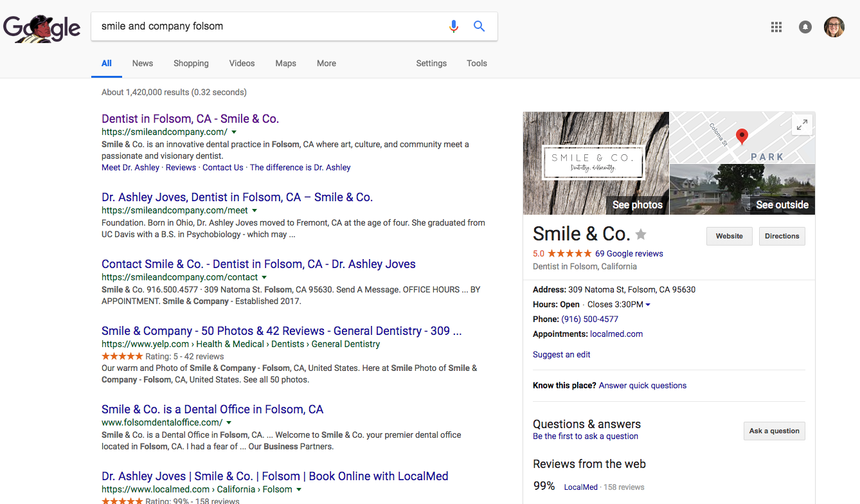
Task: Click the red map pin marker
Action: pyautogui.click(x=742, y=136)
